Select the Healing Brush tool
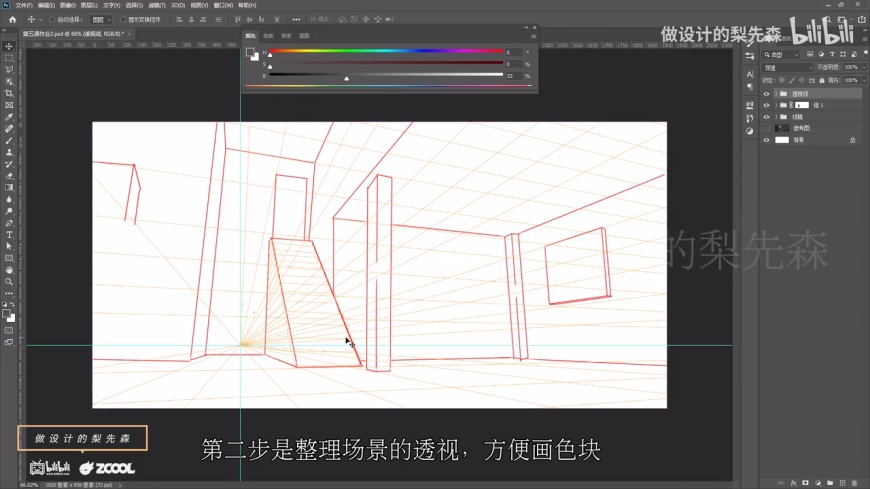Image resolution: width=870 pixels, height=489 pixels. [9, 129]
